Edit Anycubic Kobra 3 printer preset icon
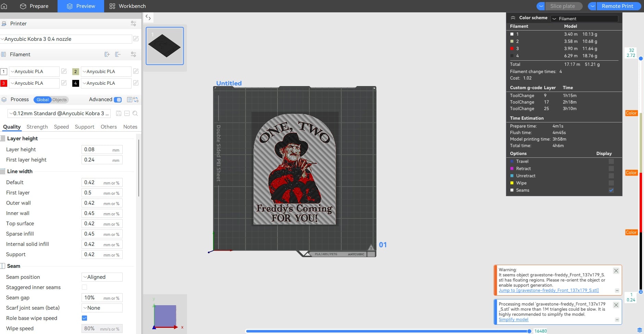Viewport: 644px width, 334px height. click(136, 39)
